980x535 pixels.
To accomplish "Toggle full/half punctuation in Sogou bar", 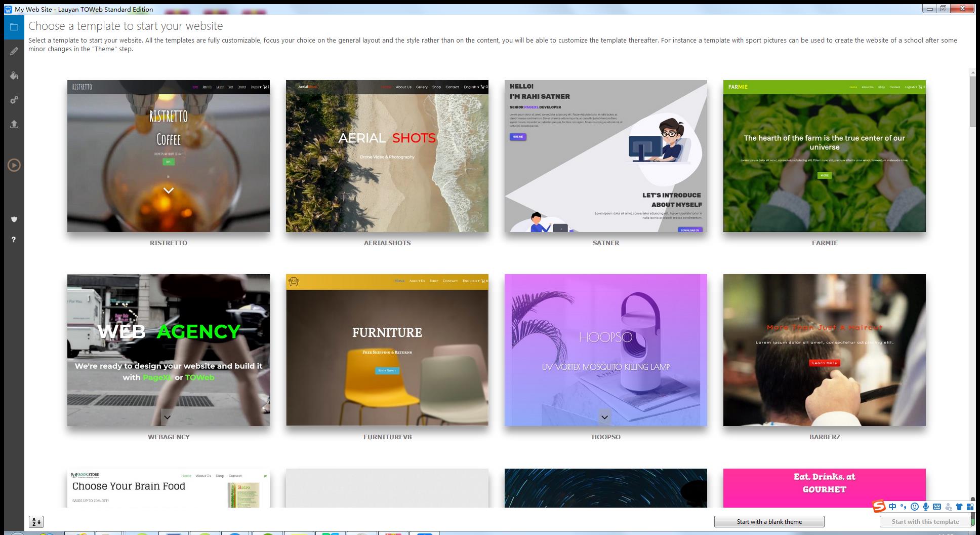I will [904, 507].
